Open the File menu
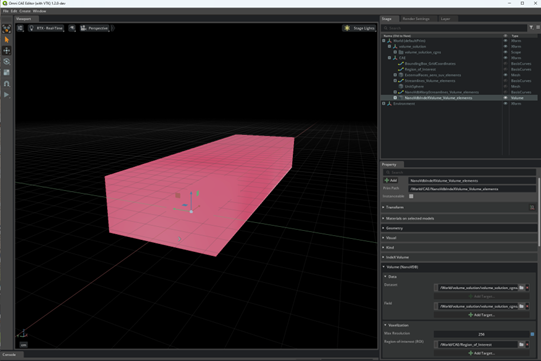Screen dimensions: 541x361 tap(6, 11)
